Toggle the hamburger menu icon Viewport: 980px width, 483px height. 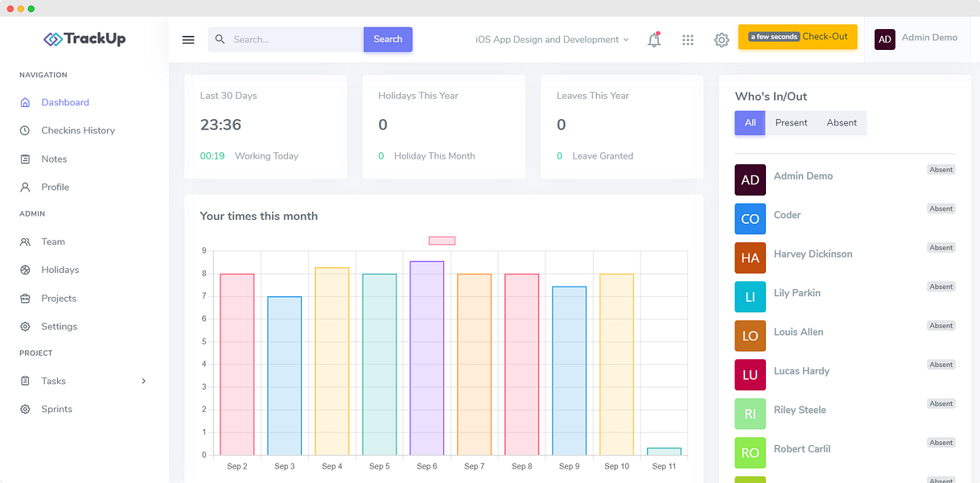(x=188, y=39)
